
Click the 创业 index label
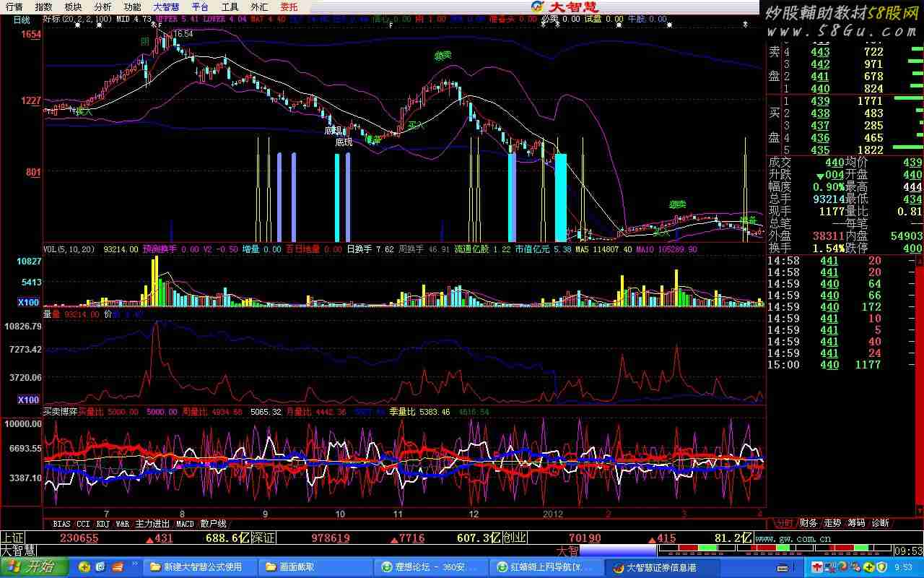click(515, 538)
